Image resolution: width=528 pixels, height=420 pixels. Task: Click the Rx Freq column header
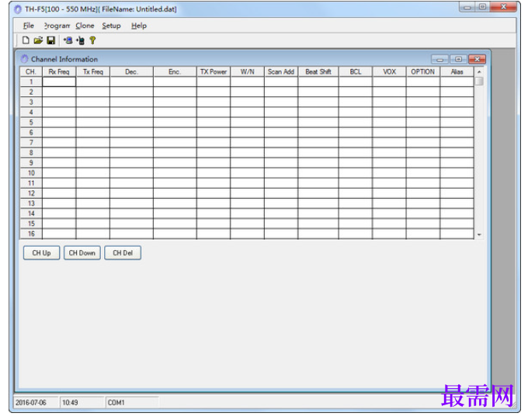(x=59, y=71)
